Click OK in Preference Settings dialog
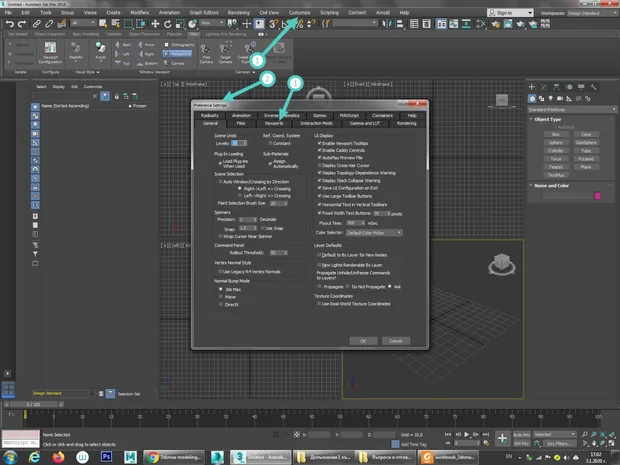 point(364,340)
